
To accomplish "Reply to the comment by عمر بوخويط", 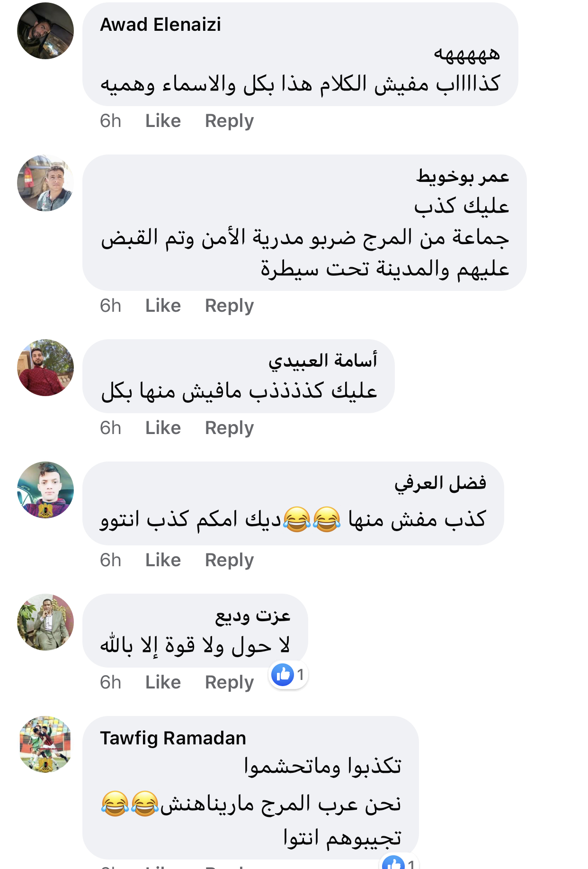I will [229, 306].
